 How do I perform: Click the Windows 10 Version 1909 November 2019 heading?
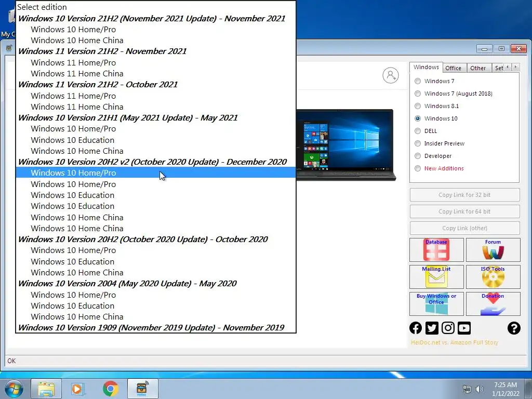coord(156,327)
